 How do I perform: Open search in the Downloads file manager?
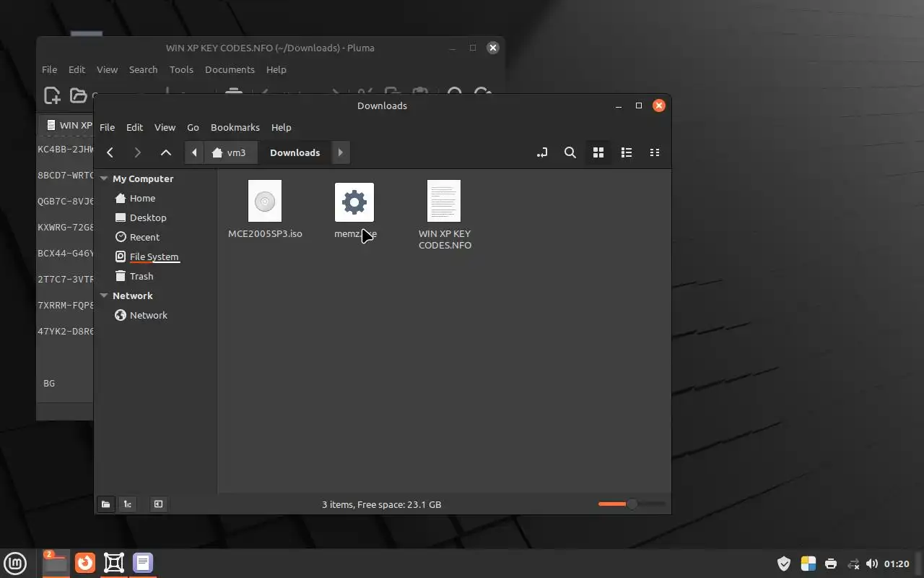[570, 152]
